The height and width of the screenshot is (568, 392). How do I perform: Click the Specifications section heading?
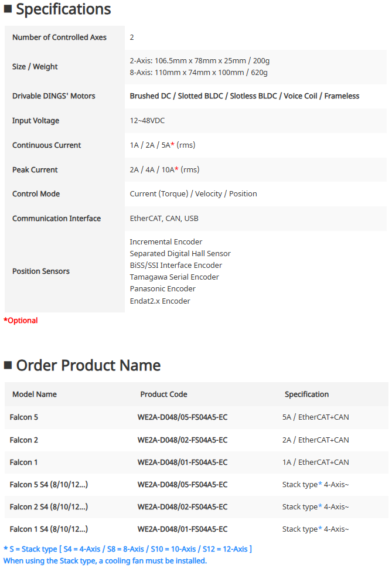[x=63, y=9]
